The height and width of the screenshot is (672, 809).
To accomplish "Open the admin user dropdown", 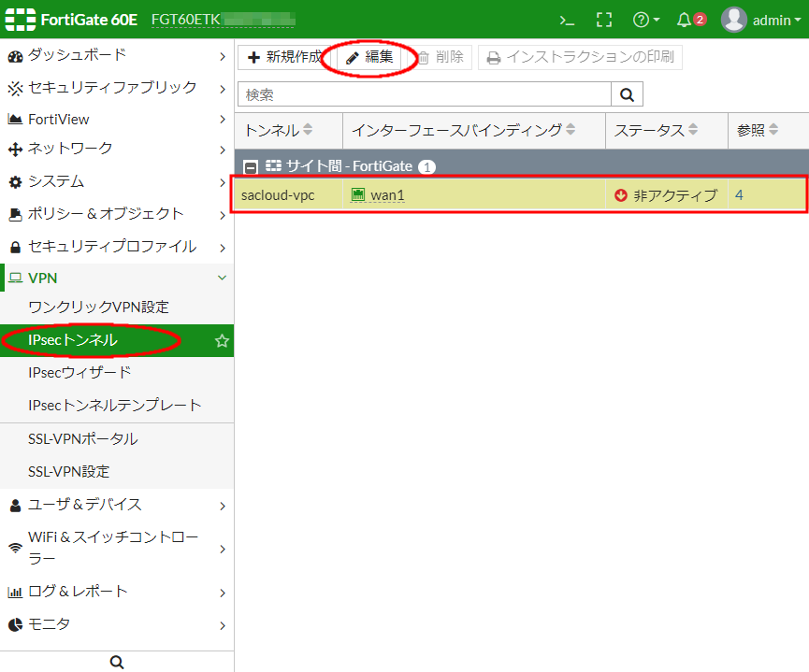I will pos(762,20).
